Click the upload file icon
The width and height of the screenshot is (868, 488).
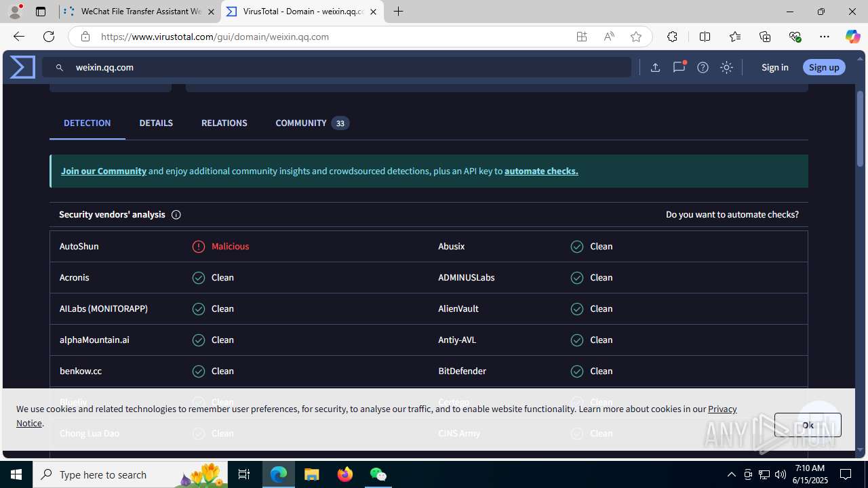point(655,67)
